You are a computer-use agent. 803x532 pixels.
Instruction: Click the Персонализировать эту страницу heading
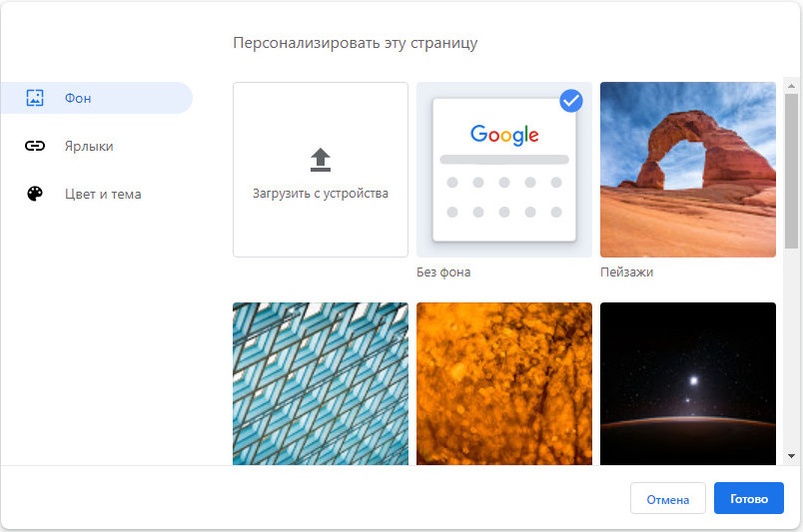coord(356,43)
